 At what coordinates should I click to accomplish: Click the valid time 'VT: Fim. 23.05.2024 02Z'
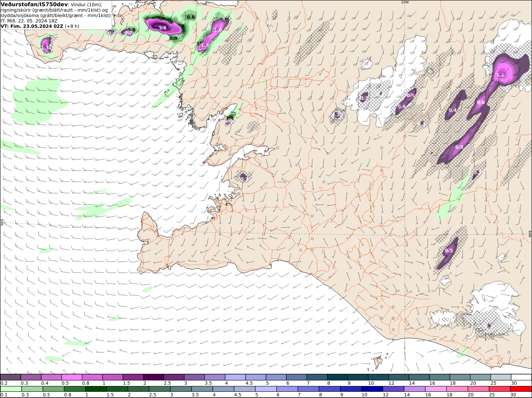[32, 26]
